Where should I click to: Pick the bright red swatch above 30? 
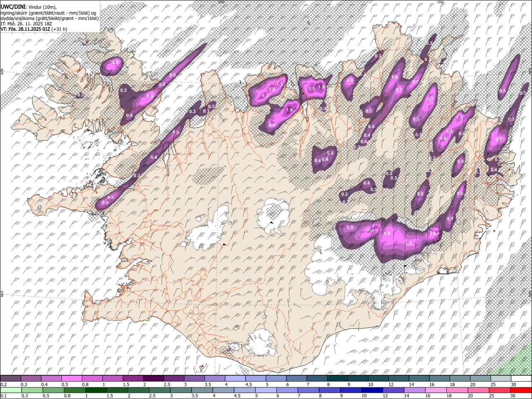(521, 390)
